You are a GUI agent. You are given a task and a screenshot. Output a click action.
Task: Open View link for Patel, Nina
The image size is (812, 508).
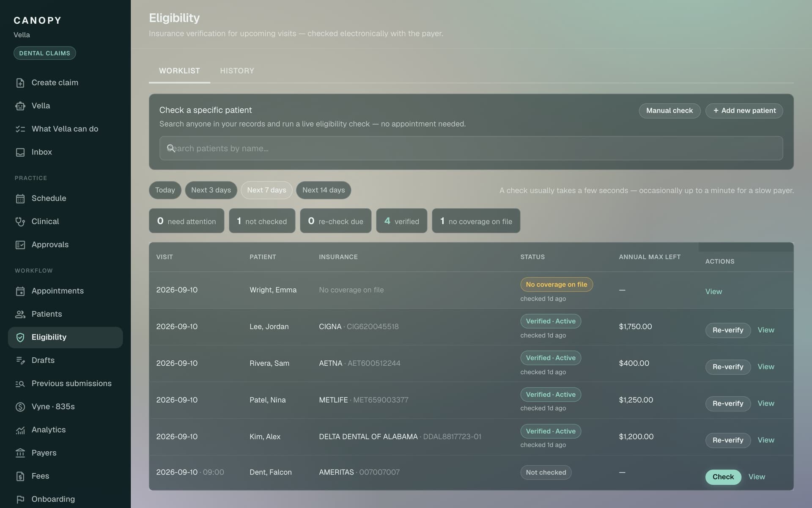coord(765,403)
